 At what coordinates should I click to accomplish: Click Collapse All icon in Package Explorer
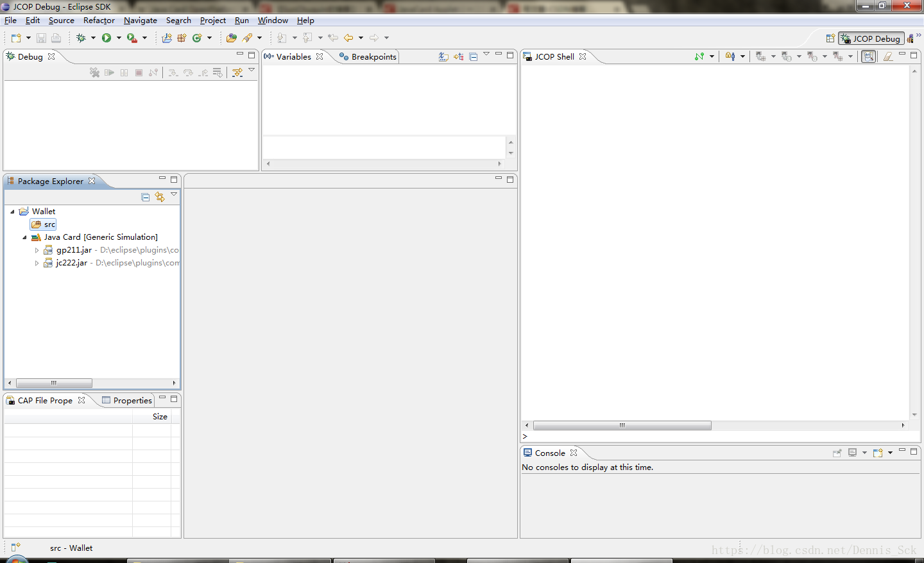[146, 197]
